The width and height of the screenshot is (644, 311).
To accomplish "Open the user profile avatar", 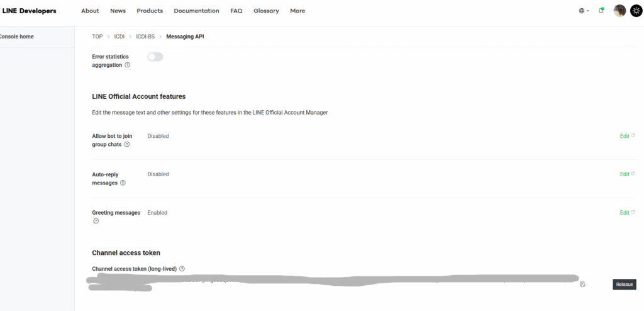I will click(619, 11).
